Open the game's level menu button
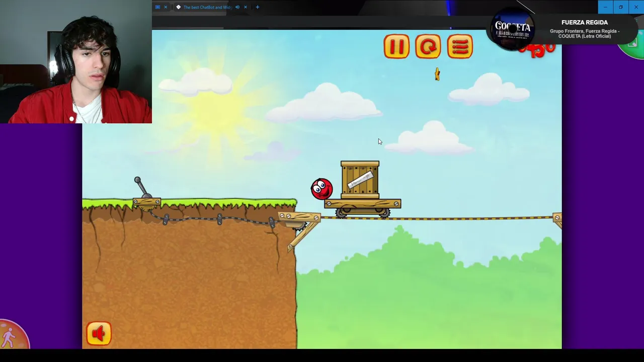The height and width of the screenshot is (362, 644). coord(460,47)
